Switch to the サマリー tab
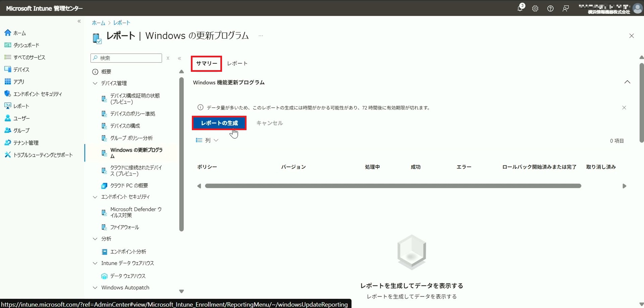Viewport: 644px width, 308px height. [207, 63]
